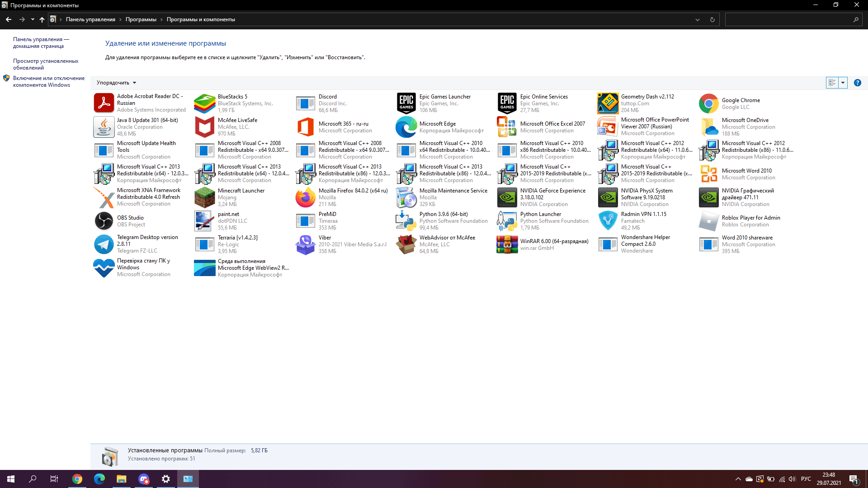Open File Explorer from the taskbar
This screenshot has width=868, height=488.
(121, 479)
